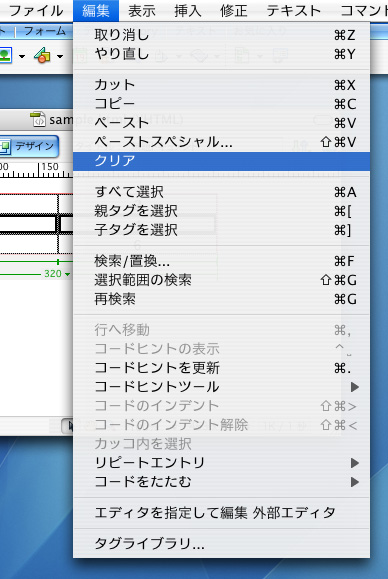Open the 修正 menu
388x579 pixels.
click(x=234, y=11)
